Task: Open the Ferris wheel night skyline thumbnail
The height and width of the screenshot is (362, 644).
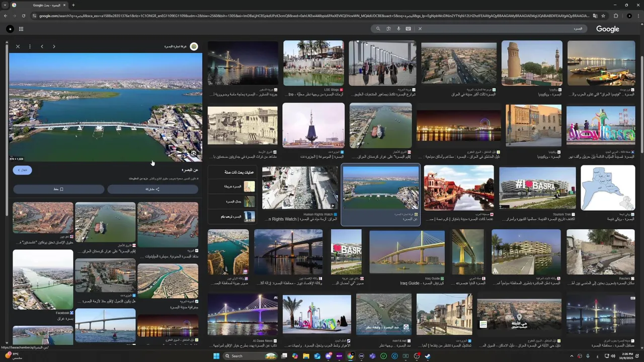Action: pyautogui.click(x=459, y=125)
